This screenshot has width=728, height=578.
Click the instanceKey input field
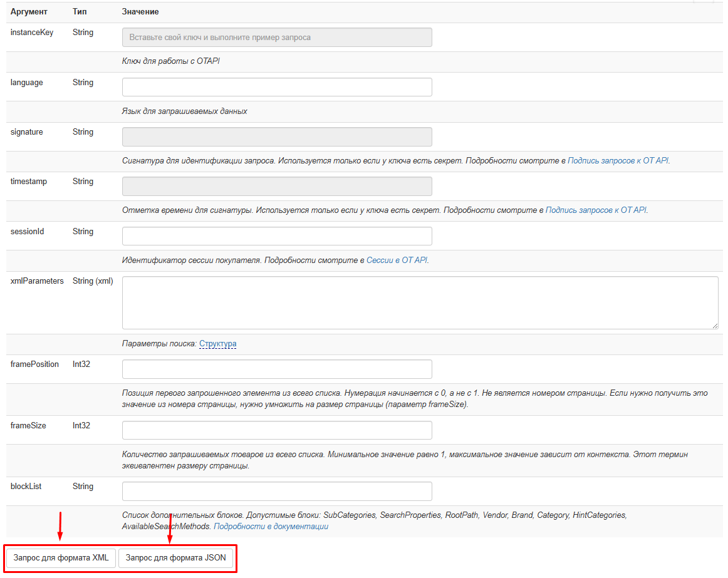[x=277, y=37]
